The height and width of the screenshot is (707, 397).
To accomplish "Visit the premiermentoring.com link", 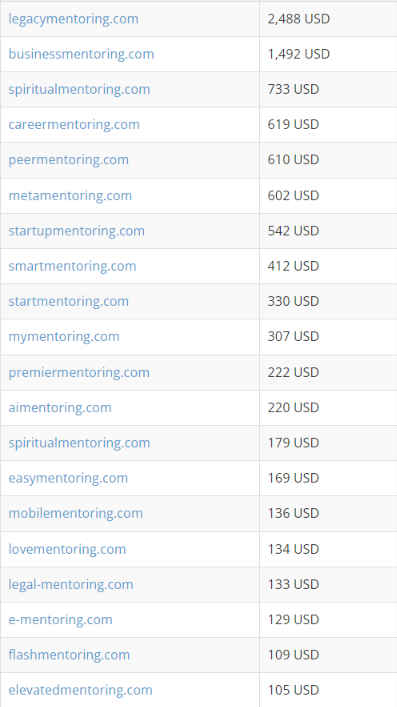I will 79,372.
